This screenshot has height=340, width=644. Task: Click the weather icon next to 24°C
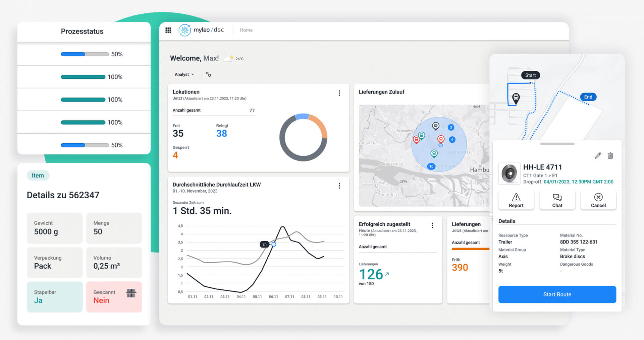point(229,59)
